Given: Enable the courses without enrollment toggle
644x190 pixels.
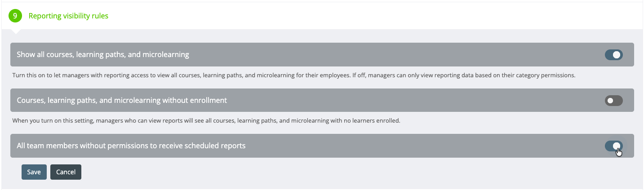Looking at the screenshot, I should coord(613,101).
